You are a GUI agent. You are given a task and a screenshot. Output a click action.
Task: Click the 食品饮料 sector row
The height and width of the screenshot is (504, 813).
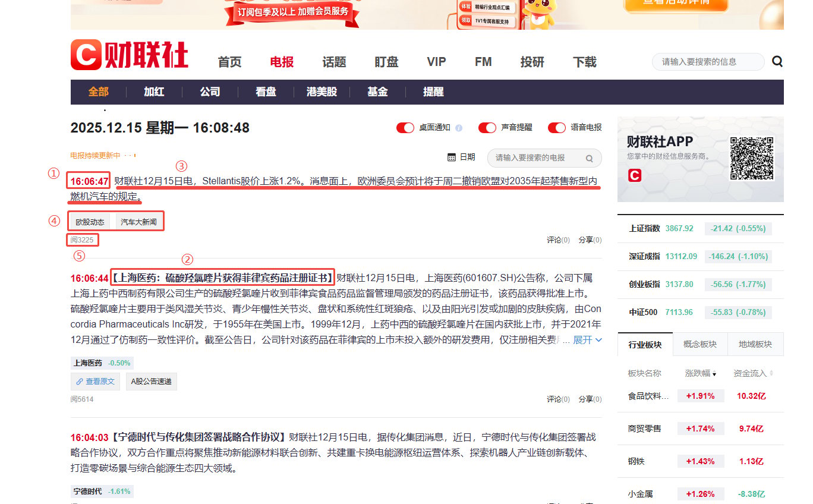(x=701, y=396)
